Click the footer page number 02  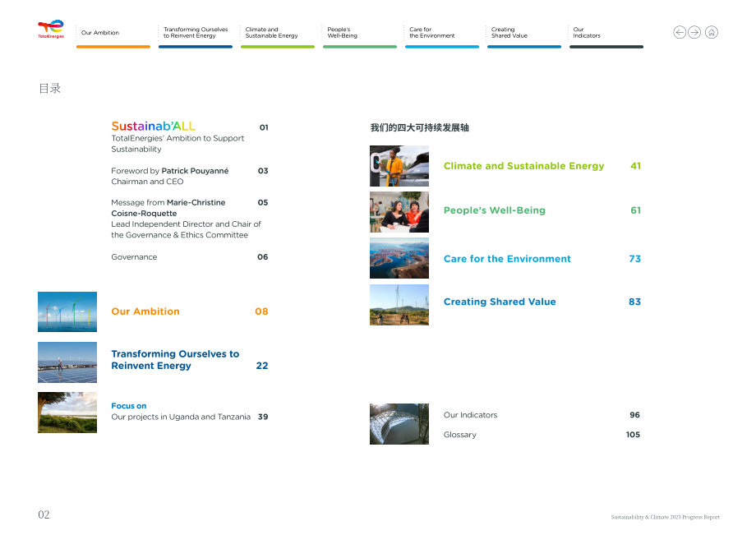pyautogui.click(x=44, y=514)
